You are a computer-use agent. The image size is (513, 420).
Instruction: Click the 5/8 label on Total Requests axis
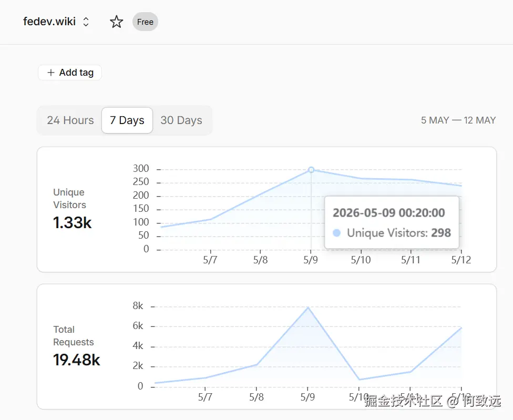point(256,397)
